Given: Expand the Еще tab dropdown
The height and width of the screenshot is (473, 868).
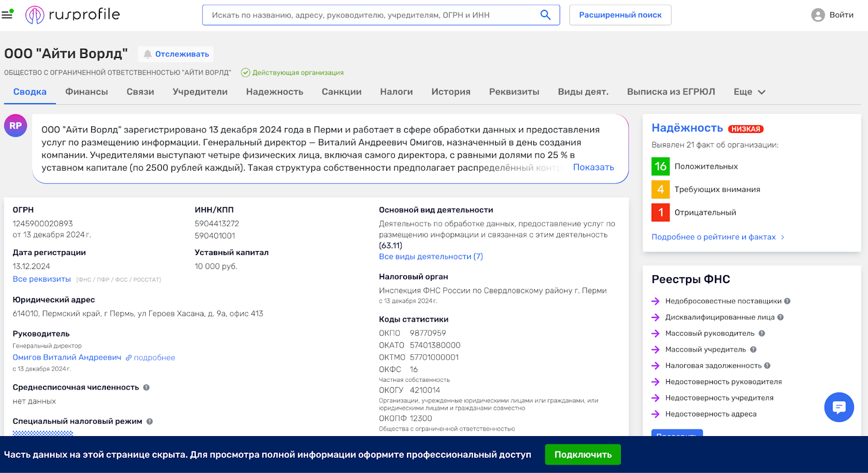Looking at the screenshot, I should (x=749, y=92).
